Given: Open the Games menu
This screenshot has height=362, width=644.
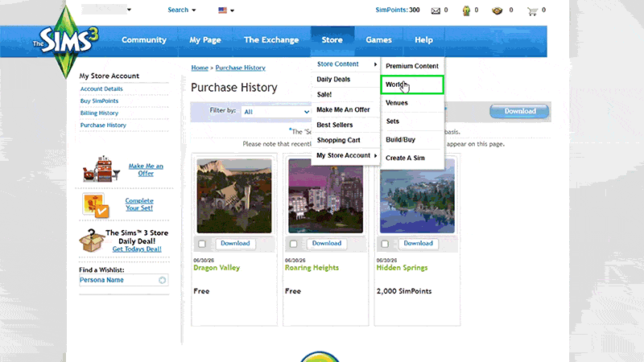Looking at the screenshot, I should pyautogui.click(x=378, y=39).
